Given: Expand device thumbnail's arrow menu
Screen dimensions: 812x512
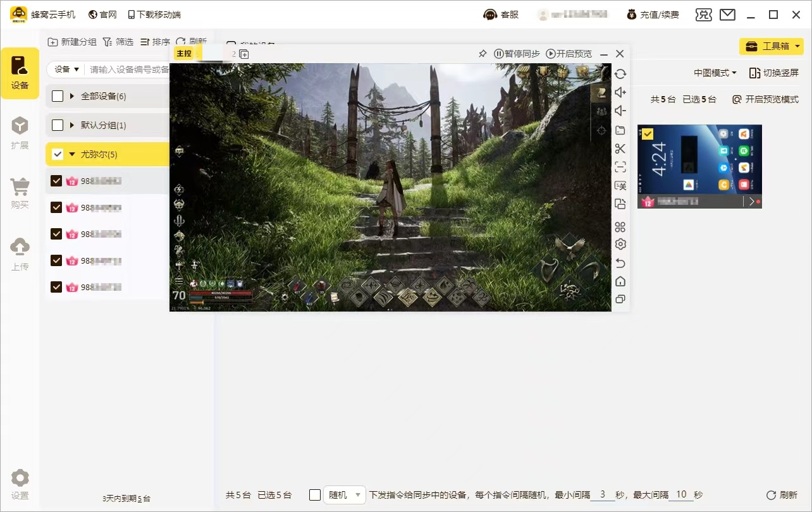Looking at the screenshot, I should pos(751,202).
